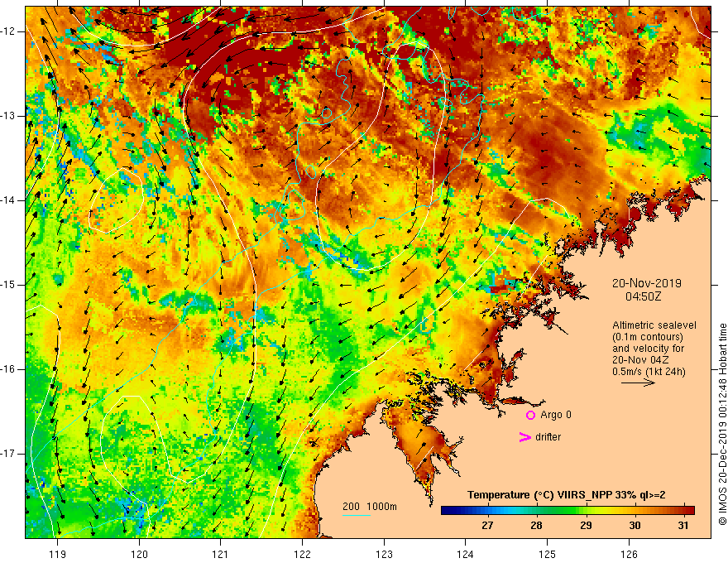728x563 pixels.
Task: Click the '-15' latitude axis label
Action: [8, 285]
